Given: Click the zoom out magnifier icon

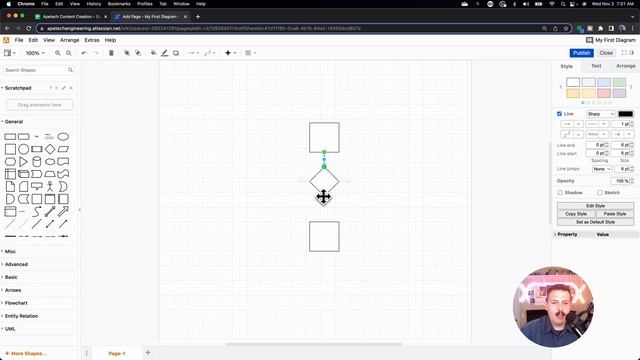Looking at the screenshot, I should tap(69, 53).
